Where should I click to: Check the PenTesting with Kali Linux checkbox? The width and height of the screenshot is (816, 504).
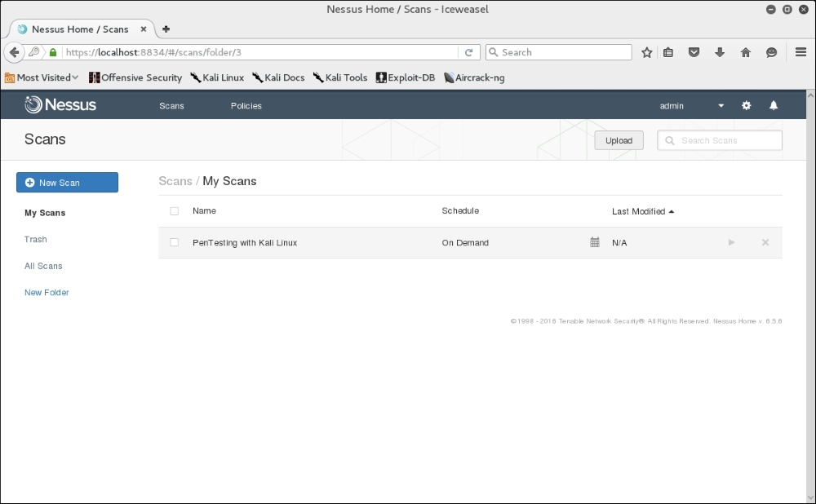[175, 242]
